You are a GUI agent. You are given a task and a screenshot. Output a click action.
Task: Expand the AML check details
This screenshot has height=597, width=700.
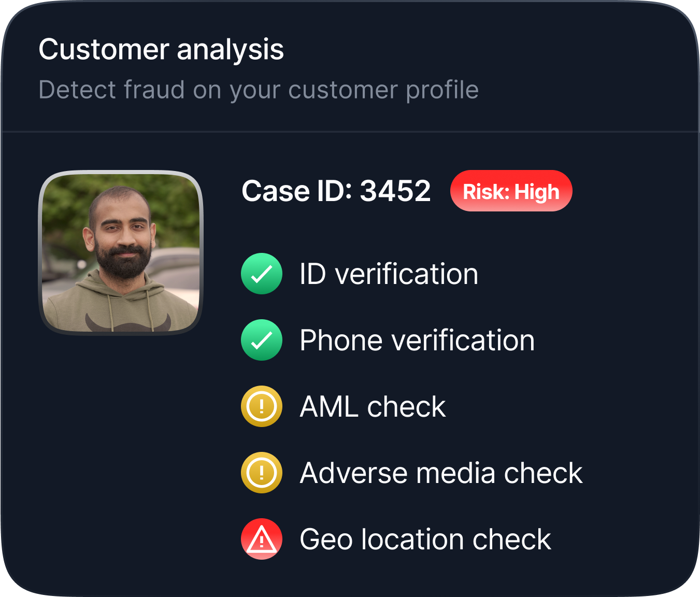(372, 406)
